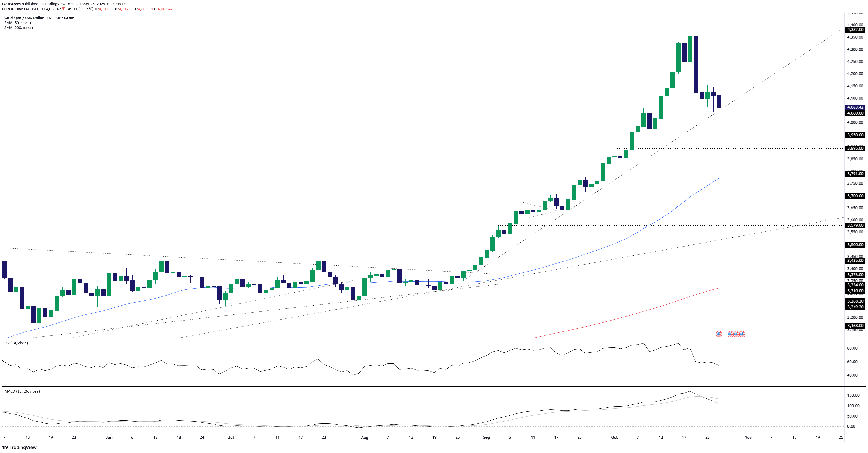The width and height of the screenshot is (868, 453).
Task: Expand the FOREXCOM:XAUUSD symbol details
Action: 20,9
